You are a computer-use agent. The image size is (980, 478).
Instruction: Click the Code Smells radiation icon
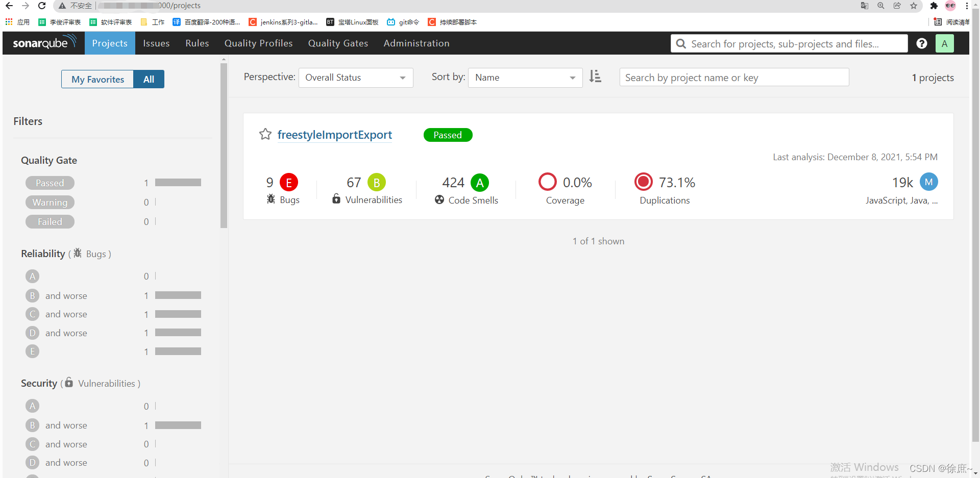coord(439,199)
